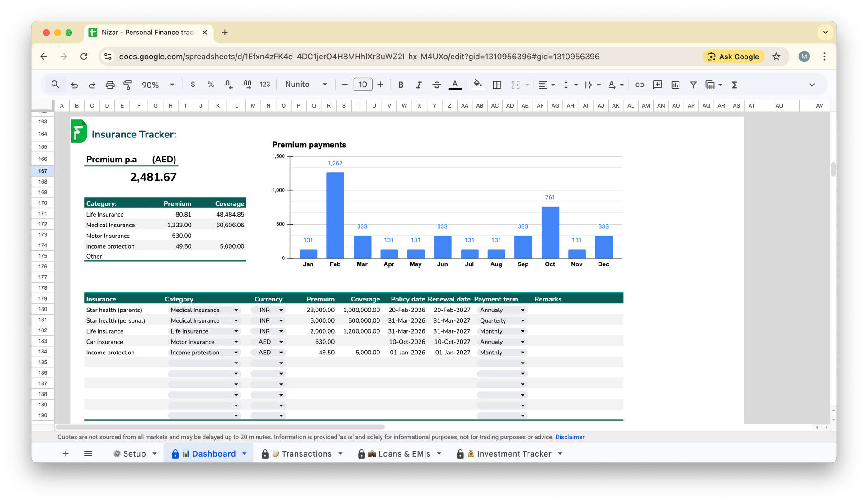Open the fill color picker
Screen dimensions: 868x504
click(477, 85)
